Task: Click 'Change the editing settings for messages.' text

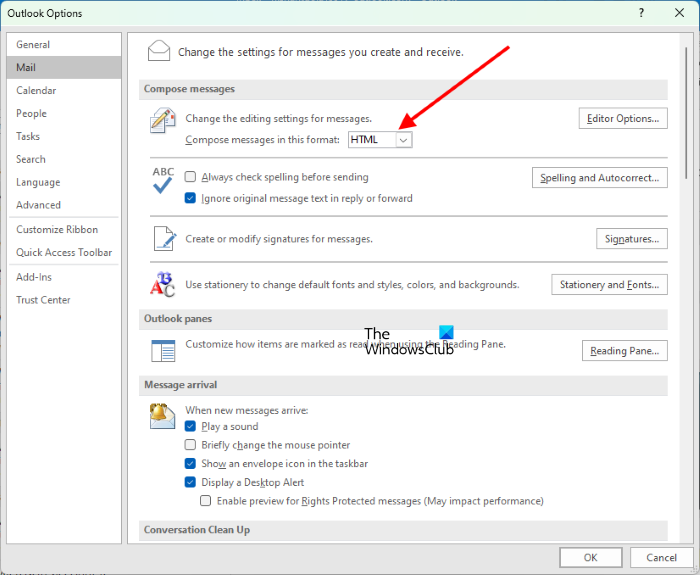Action: click(x=279, y=118)
